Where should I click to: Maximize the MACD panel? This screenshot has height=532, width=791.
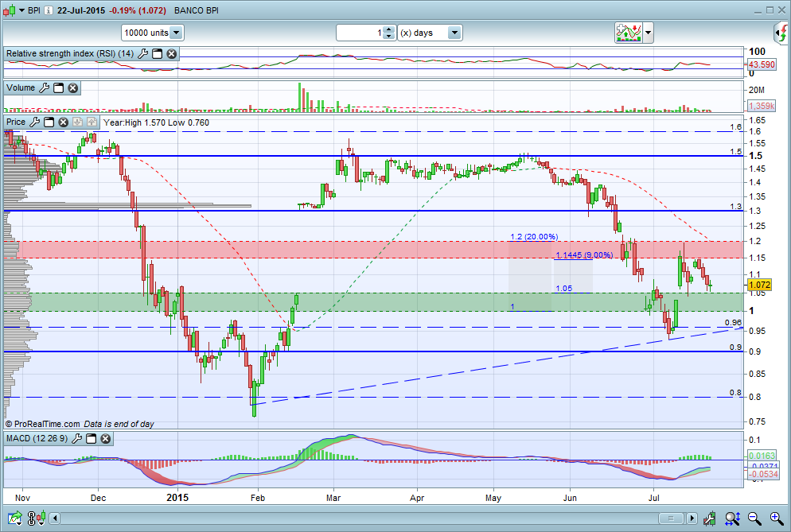pos(92,439)
